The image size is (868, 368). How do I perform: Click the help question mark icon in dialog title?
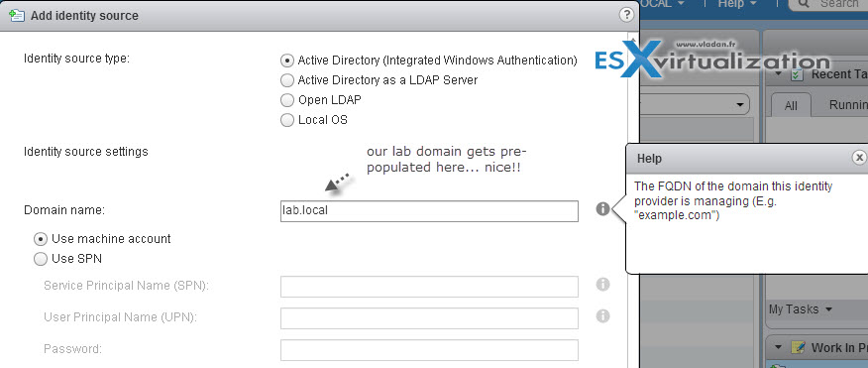coord(626,15)
